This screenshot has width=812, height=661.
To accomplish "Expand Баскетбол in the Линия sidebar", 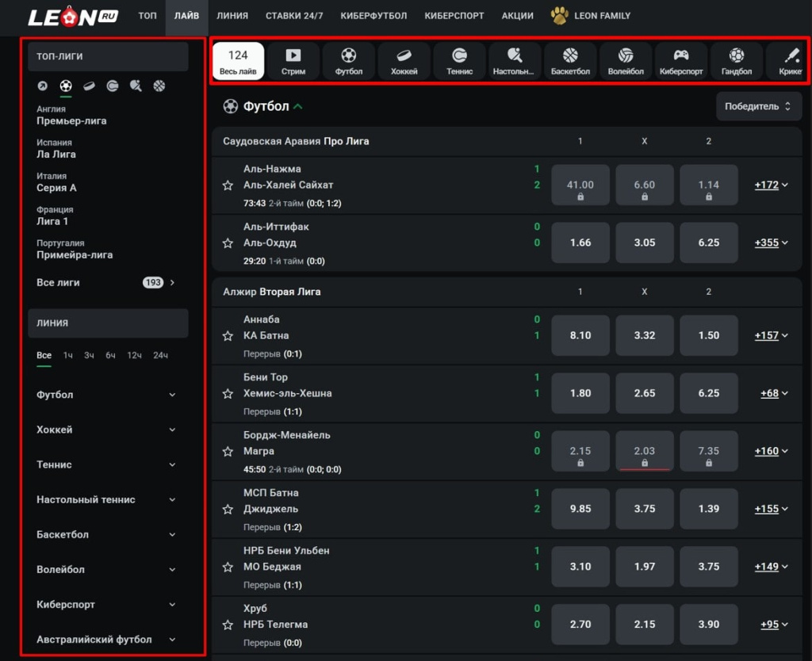I will tap(106, 534).
